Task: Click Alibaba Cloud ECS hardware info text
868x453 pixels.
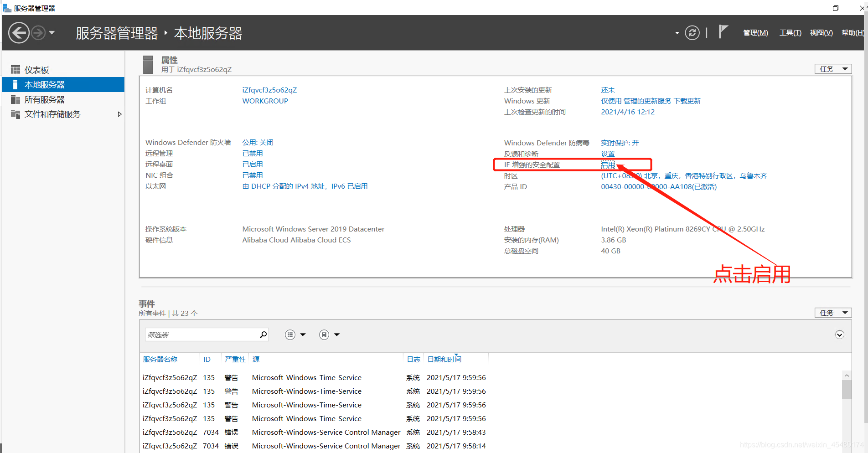Action: tap(296, 240)
